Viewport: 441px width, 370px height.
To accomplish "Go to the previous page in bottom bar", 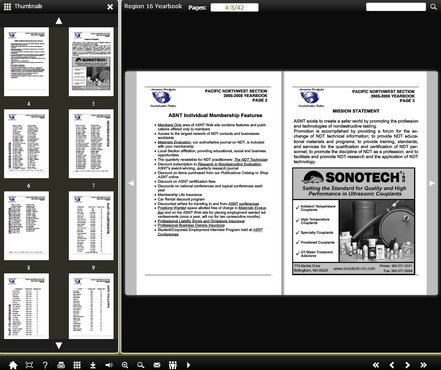I will tap(392, 365).
